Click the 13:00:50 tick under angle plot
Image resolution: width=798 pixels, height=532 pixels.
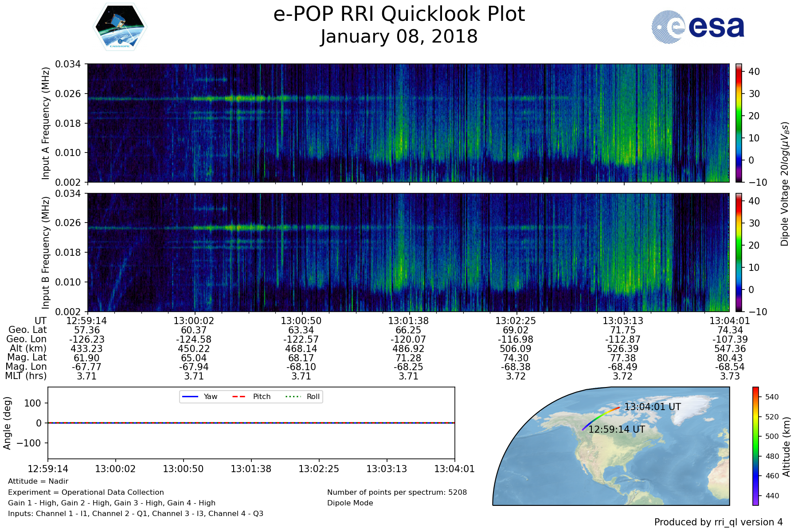tap(183, 469)
